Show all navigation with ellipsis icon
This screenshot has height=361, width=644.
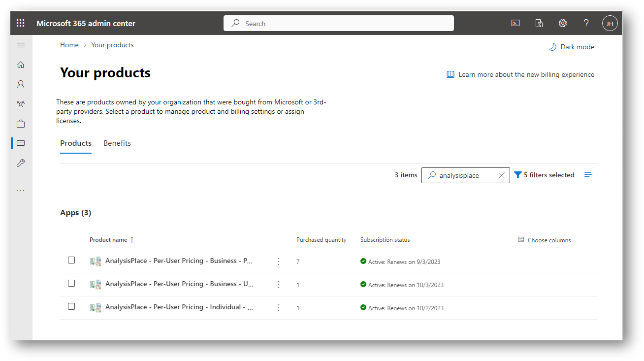[21, 191]
